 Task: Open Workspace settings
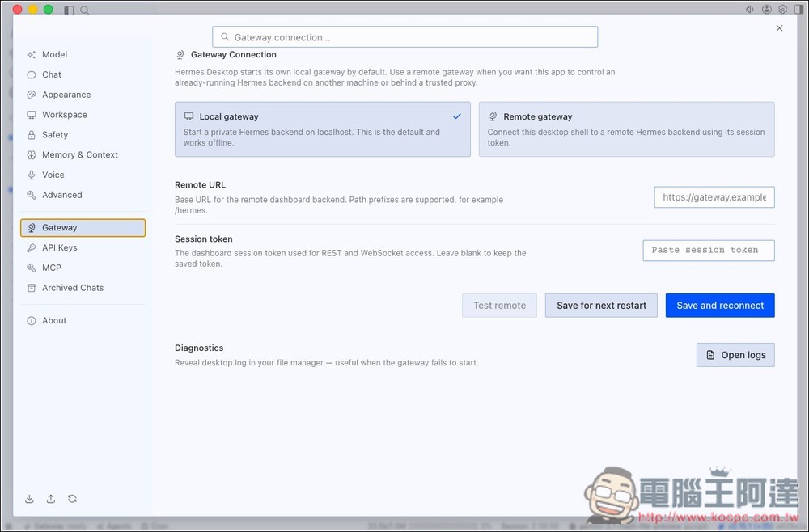[83, 115]
